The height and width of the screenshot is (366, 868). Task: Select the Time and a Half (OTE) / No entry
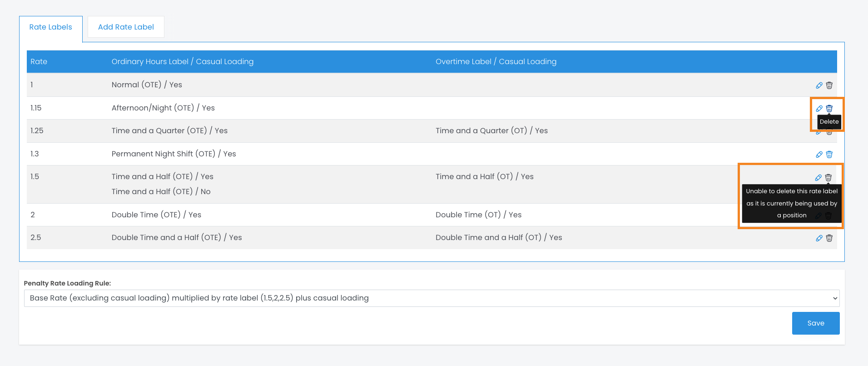161,192
